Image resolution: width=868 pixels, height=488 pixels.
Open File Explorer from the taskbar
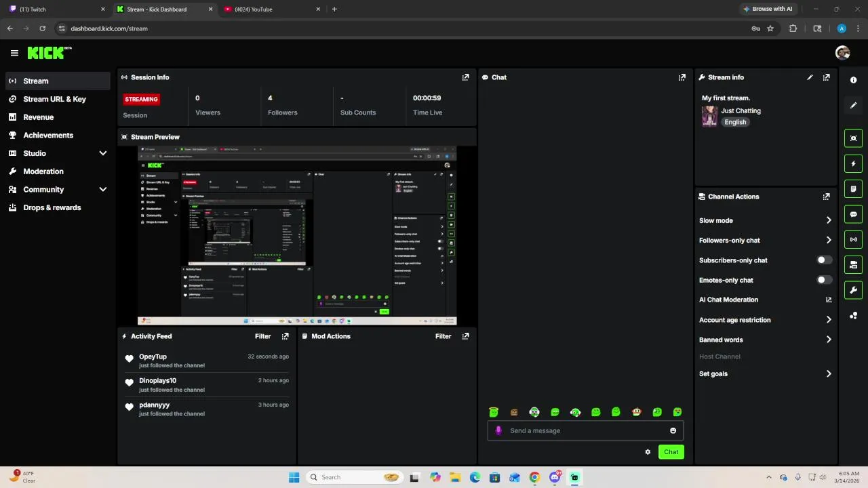click(x=455, y=477)
